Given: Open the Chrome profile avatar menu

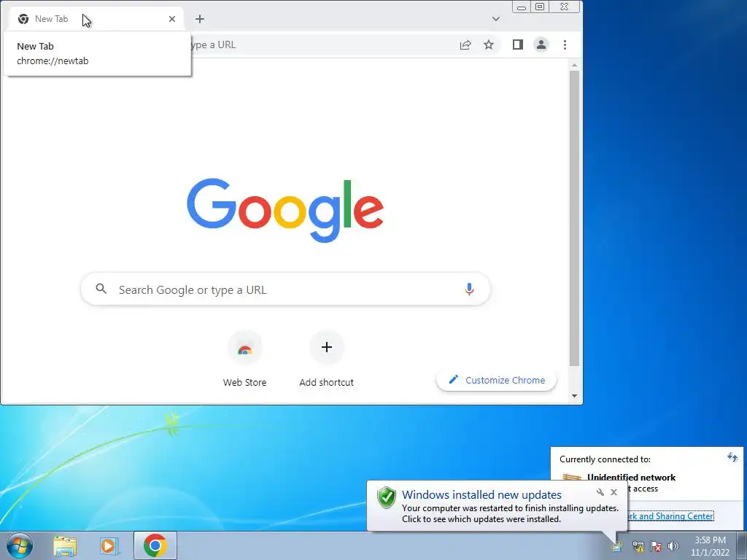Looking at the screenshot, I should point(541,44).
